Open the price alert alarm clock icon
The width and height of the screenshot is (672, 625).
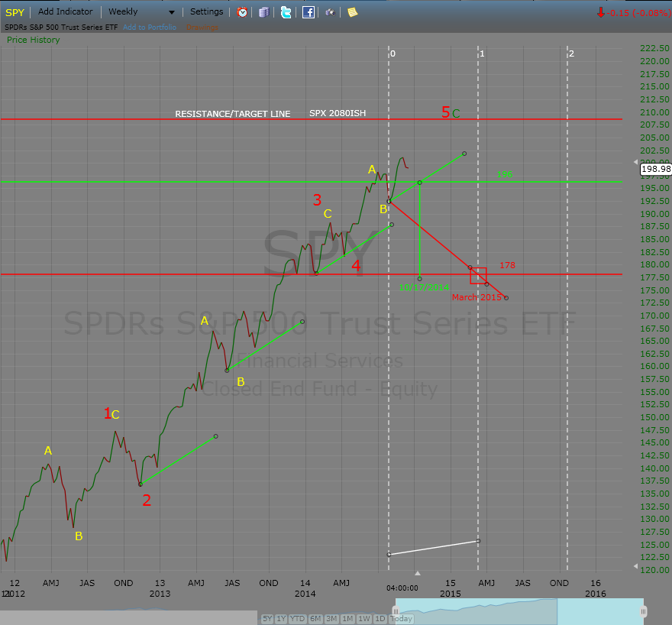click(242, 12)
